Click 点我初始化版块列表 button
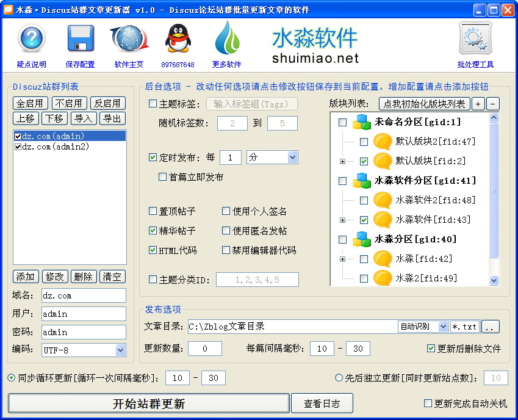 424,104
